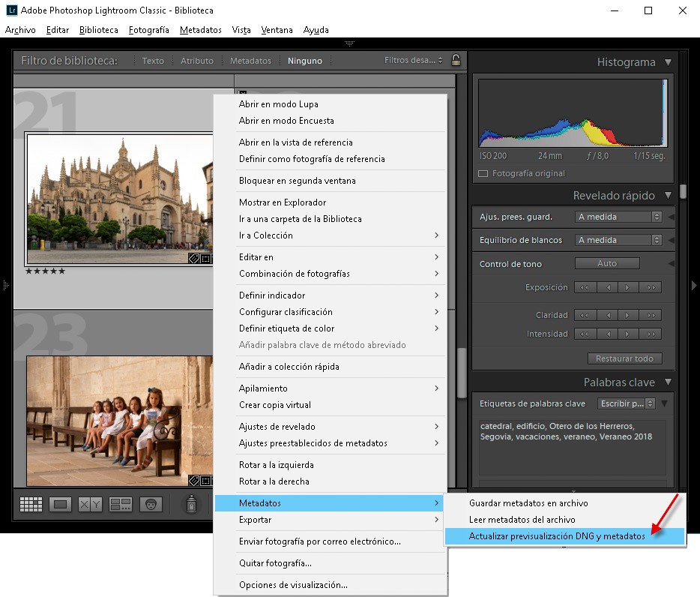Show right panel via edge arrow
This screenshot has height=597, width=700.
pos(694,285)
